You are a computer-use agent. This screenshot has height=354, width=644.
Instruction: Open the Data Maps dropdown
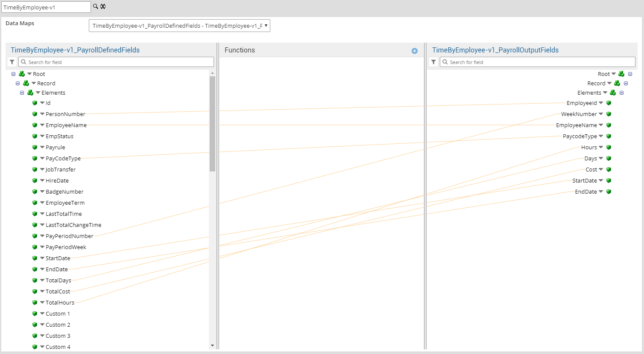click(x=179, y=26)
